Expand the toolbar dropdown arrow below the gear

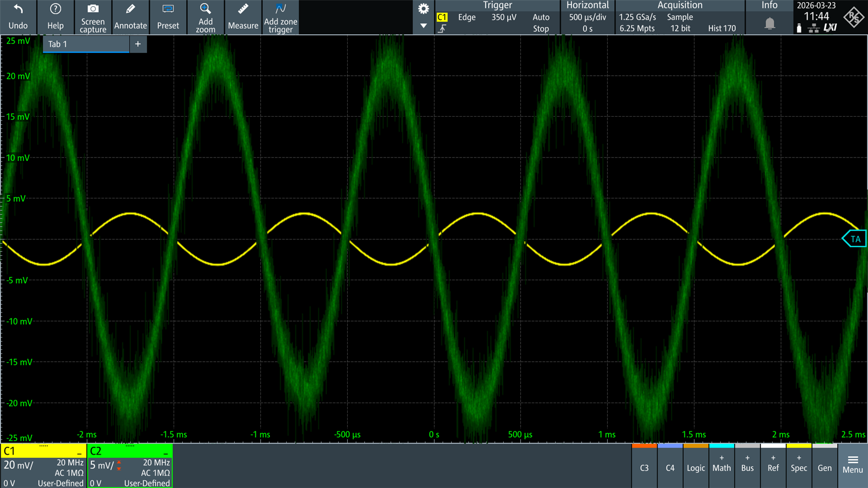[x=423, y=26]
